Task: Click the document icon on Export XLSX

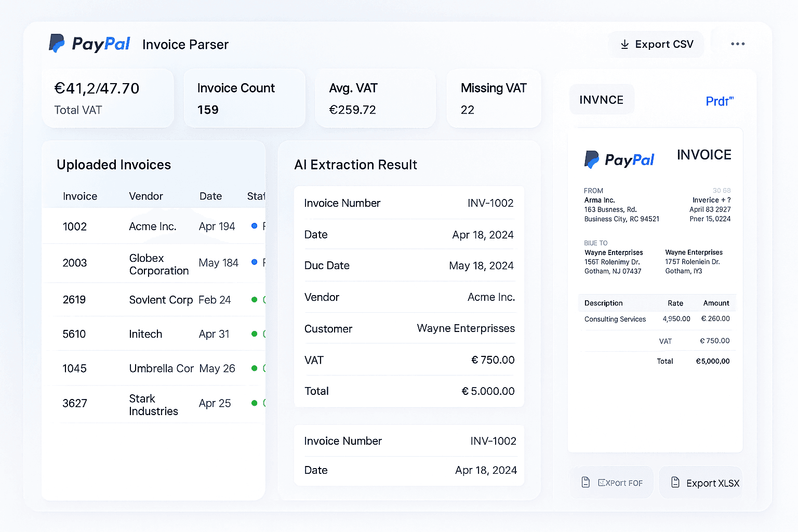Action: click(675, 482)
